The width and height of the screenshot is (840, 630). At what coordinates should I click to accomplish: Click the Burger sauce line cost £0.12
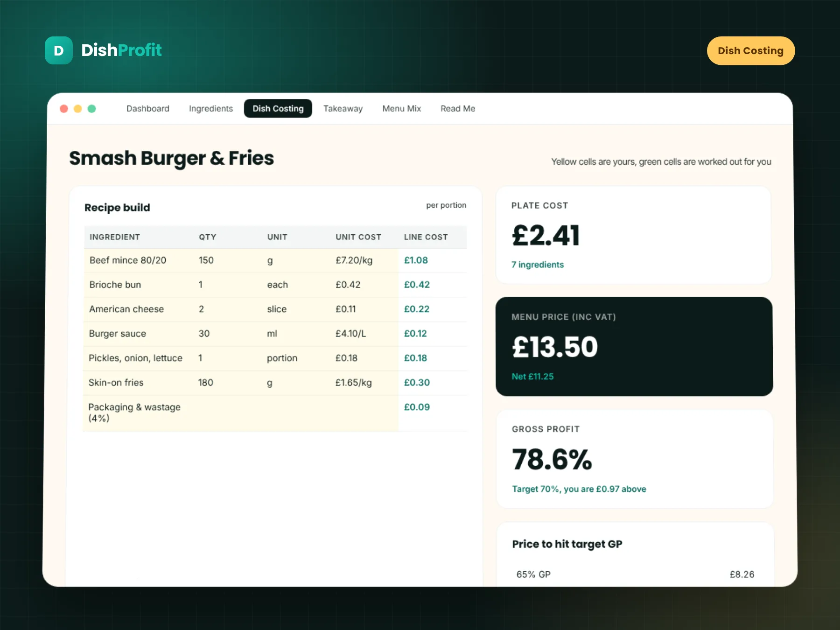[x=415, y=334]
